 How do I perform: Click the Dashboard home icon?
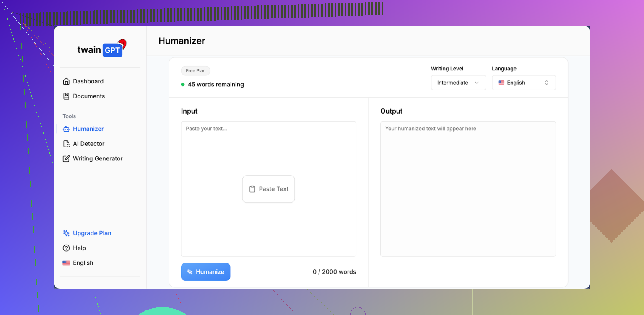[x=66, y=81]
